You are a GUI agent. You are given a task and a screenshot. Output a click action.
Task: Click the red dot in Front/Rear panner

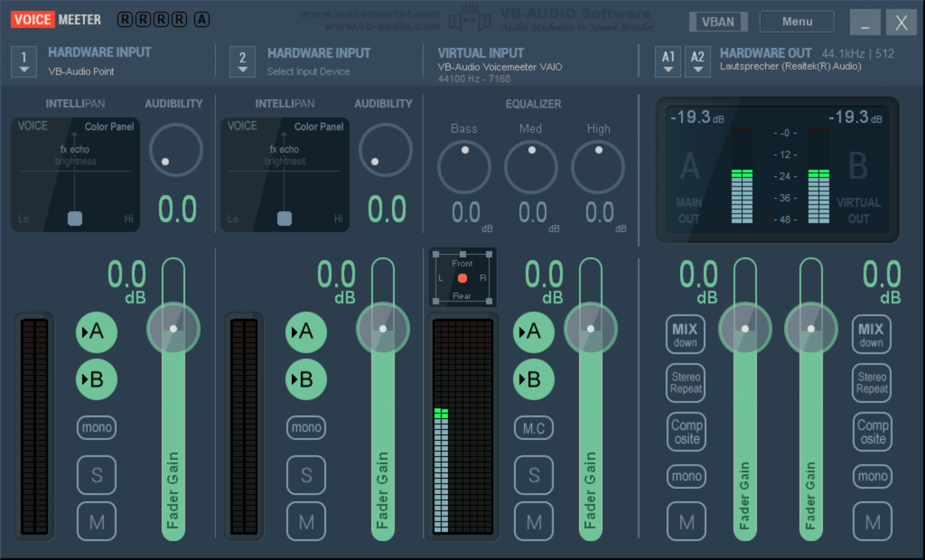[462, 278]
